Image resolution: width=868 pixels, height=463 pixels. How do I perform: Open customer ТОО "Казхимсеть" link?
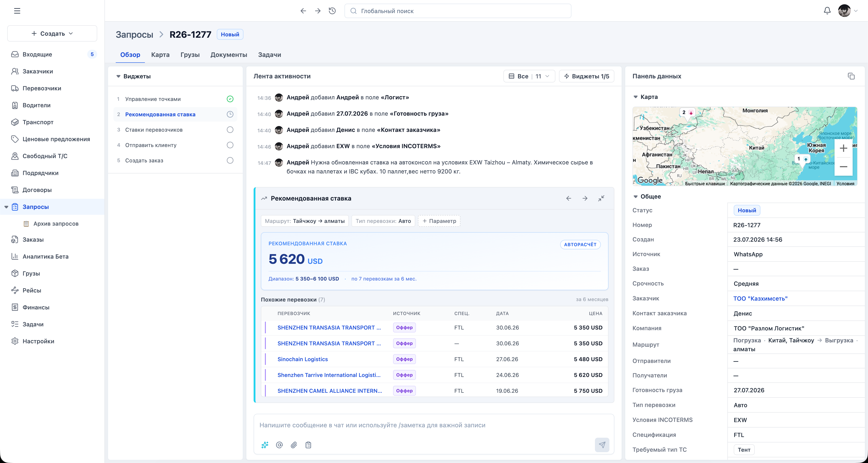pos(760,298)
